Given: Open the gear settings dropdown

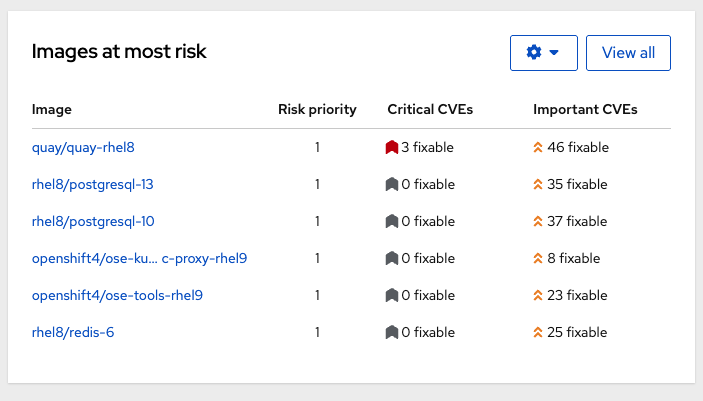Looking at the screenshot, I should [x=543, y=53].
